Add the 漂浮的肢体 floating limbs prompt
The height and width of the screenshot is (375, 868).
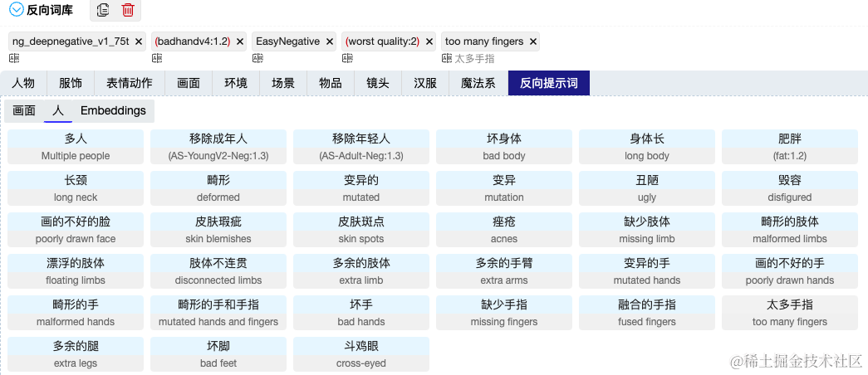point(76,271)
